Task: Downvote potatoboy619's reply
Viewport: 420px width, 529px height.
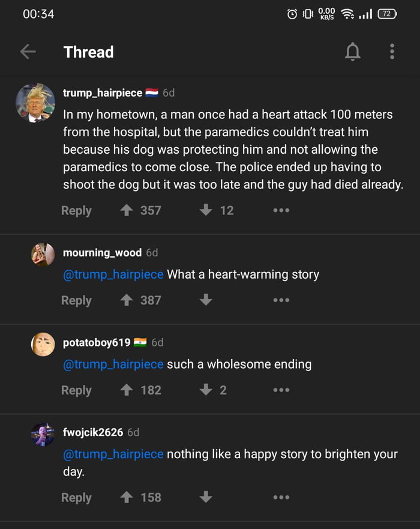Action: click(206, 390)
